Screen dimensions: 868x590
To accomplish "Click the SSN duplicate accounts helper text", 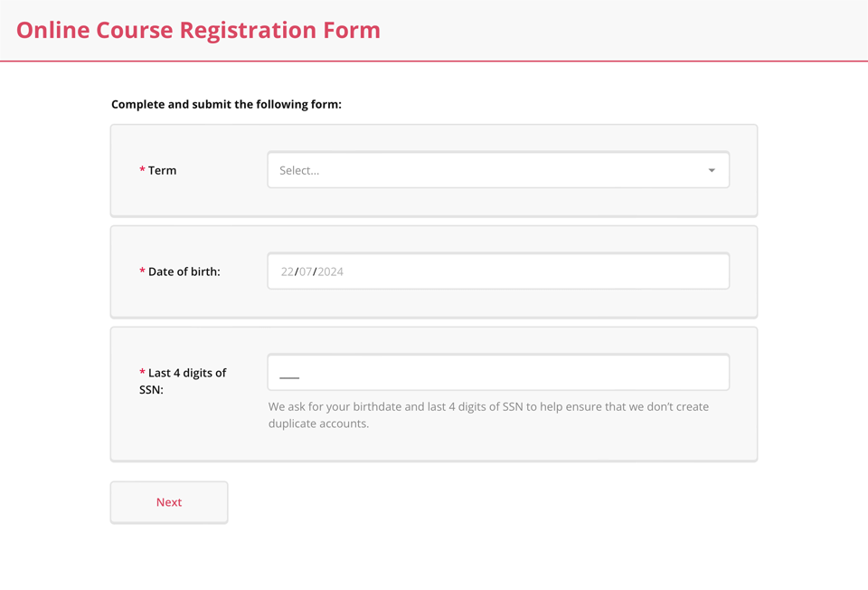I will click(x=488, y=414).
